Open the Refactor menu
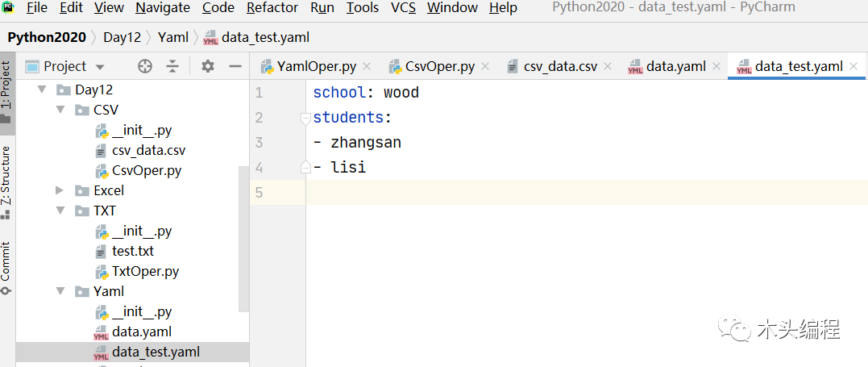The width and height of the screenshot is (868, 367). pyautogui.click(x=272, y=8)
